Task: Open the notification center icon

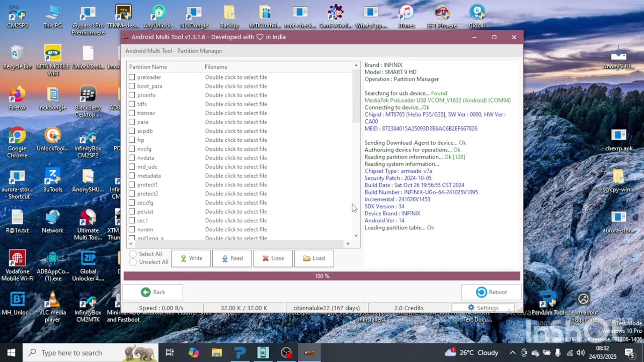Action: tap(629, 352)
